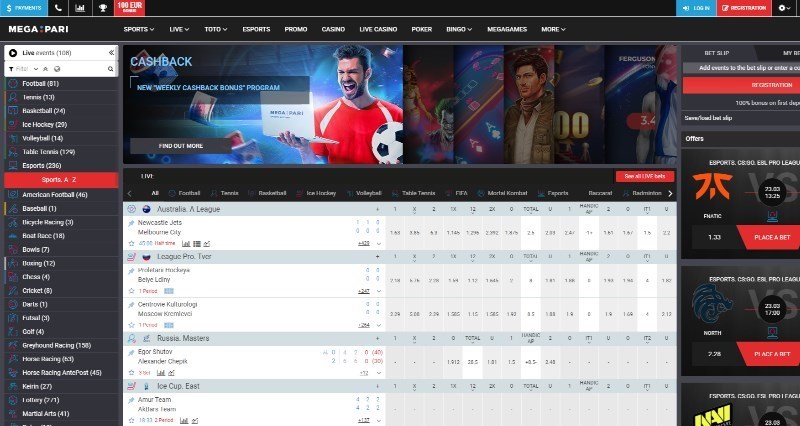This screenshot has height=426, width=800.
Task: Click the Filter input in sidebar
Action: tap(22, 69)
